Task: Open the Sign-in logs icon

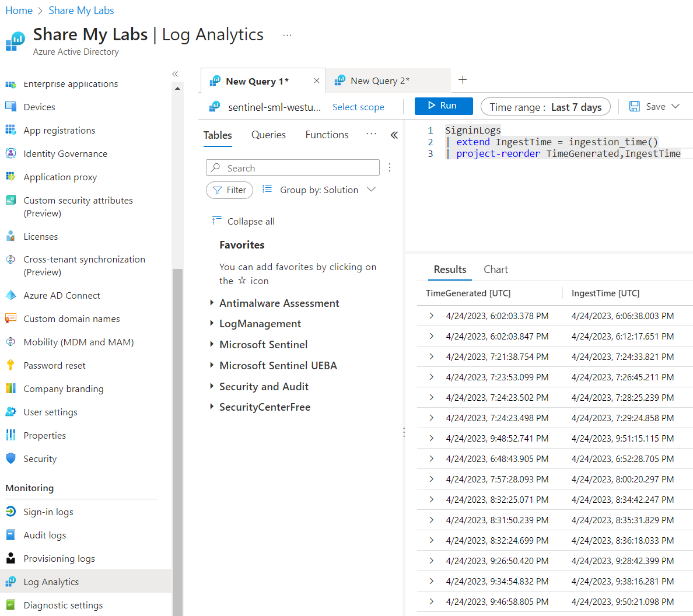Action: (x=10, y=511)
